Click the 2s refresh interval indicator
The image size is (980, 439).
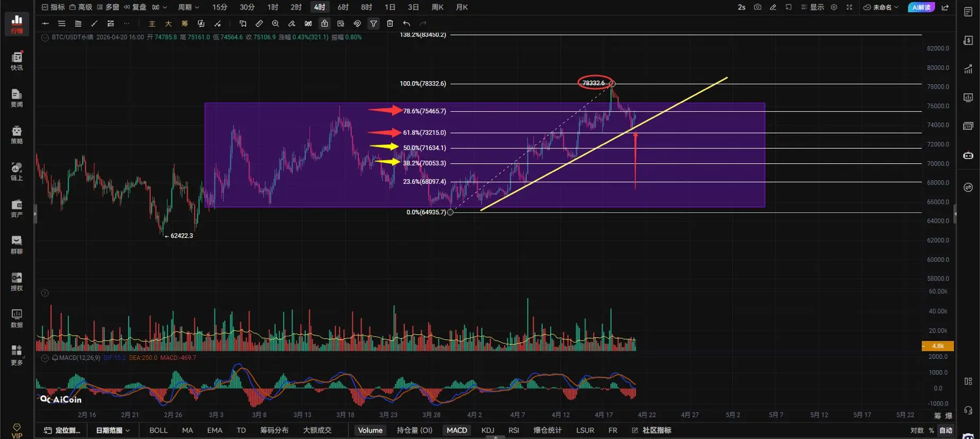pyautogui.click(x=741, y=7)
